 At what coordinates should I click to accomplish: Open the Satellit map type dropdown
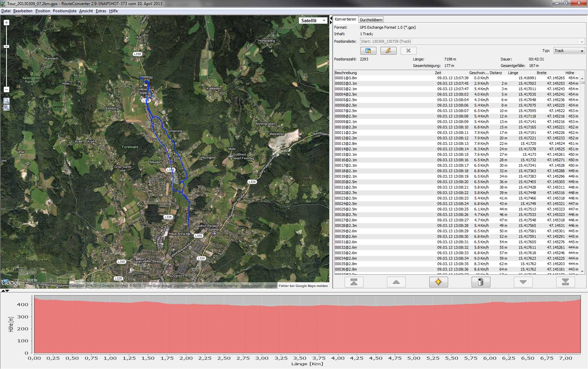(313, 20)
